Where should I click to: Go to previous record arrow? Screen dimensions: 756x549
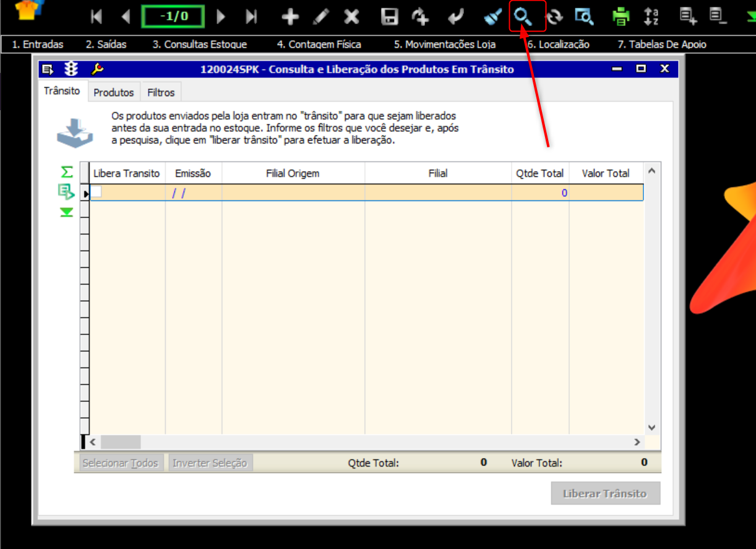(126, 17)
